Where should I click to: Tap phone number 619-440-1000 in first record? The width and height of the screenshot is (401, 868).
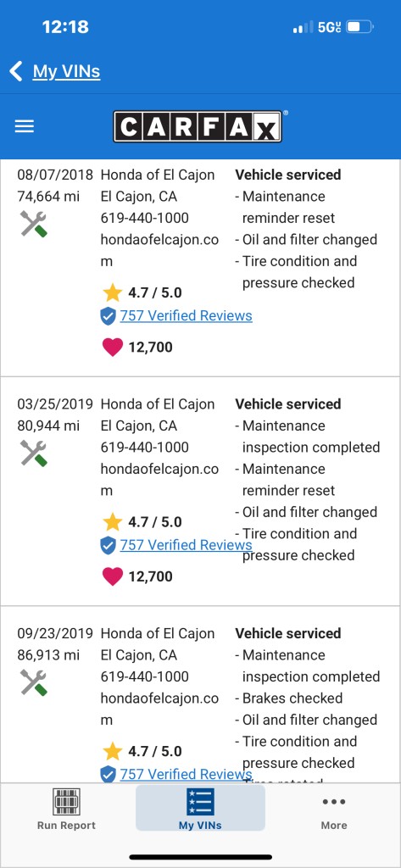click(x=145, y=218)
